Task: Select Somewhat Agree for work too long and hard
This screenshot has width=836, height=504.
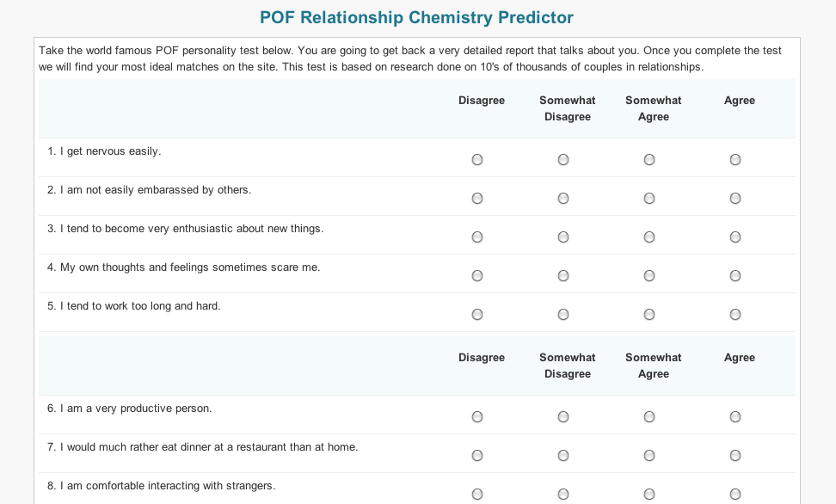Action: [649, 314]
